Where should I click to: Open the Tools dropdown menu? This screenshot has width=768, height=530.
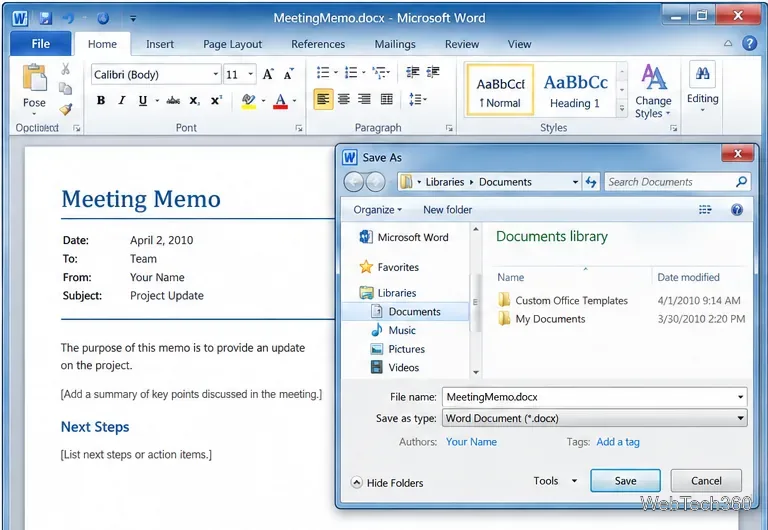click(x=555, y=481)
